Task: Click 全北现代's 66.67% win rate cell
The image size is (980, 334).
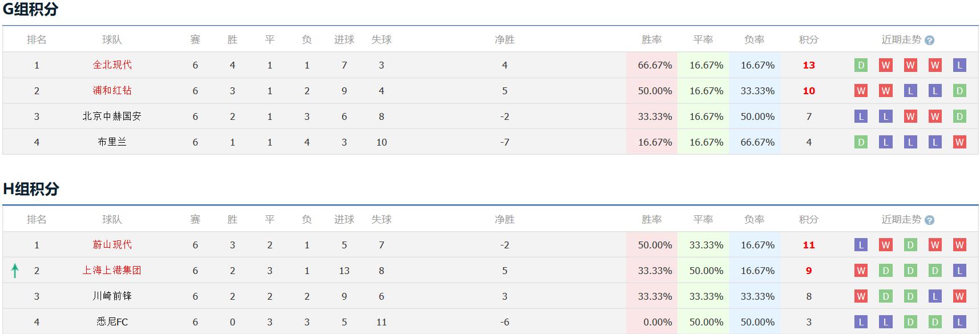Action: click(655, 65)
